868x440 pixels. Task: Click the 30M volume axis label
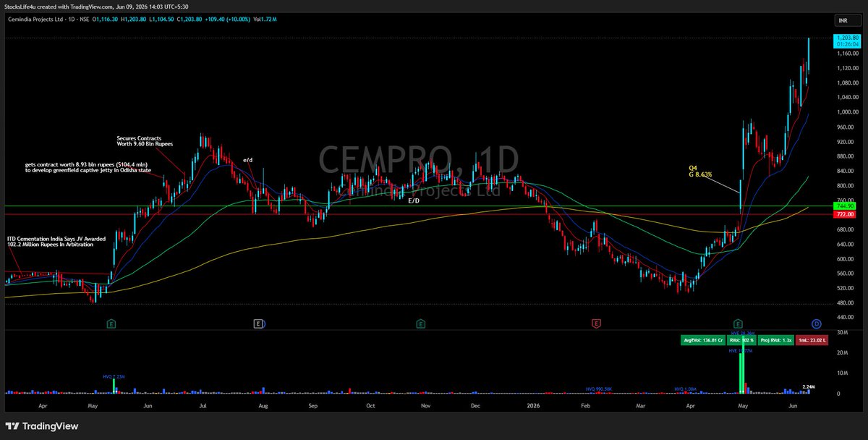[842, 332]
